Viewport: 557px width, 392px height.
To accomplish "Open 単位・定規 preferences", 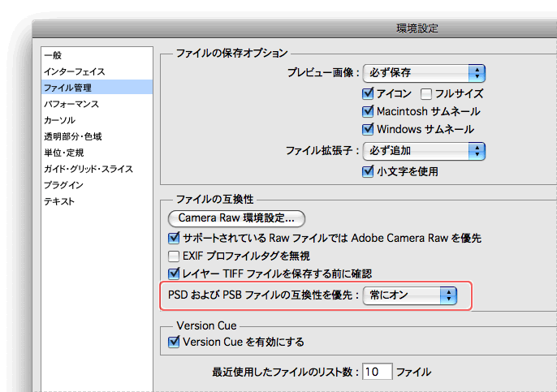I will coord(97,153).
